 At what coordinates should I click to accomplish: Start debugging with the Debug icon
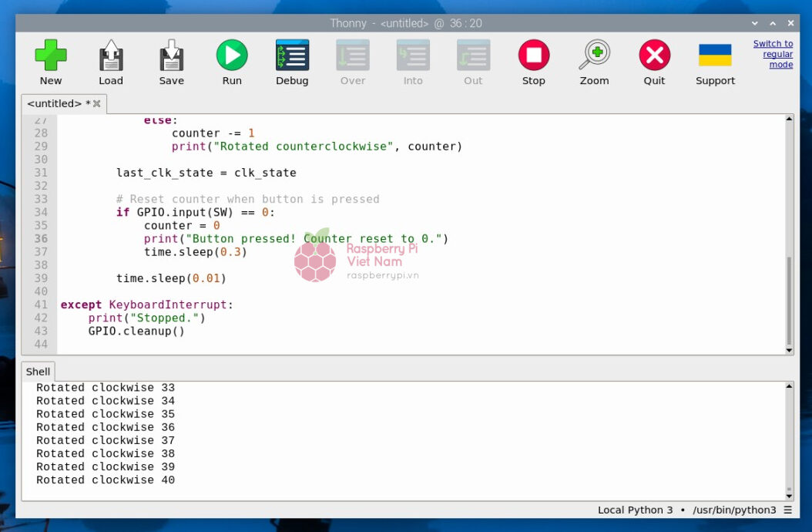tap(292, 56)
